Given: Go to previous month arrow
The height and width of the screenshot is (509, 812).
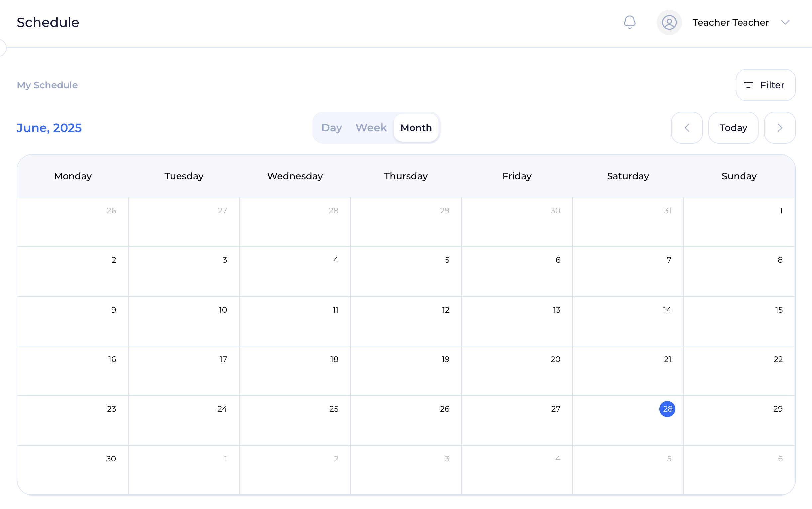Looking at the screenshot, I should coord(687,128).
